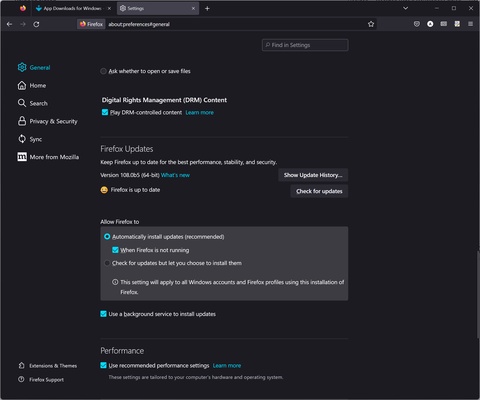Click the mail toolbar icon
480x400 pixels.
point(444,24)
